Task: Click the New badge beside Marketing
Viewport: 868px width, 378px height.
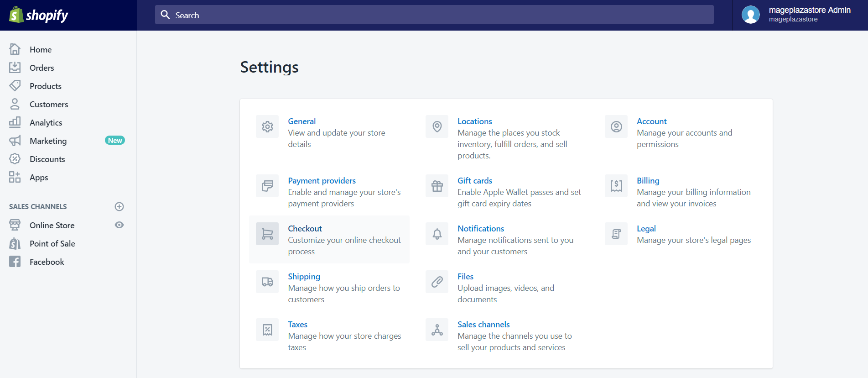Action: point(115,140)
